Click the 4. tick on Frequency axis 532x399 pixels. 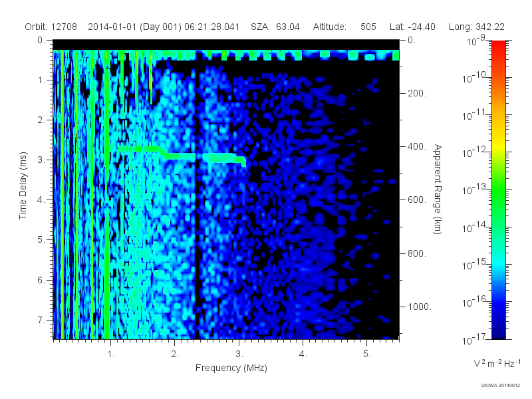point(303,354)
